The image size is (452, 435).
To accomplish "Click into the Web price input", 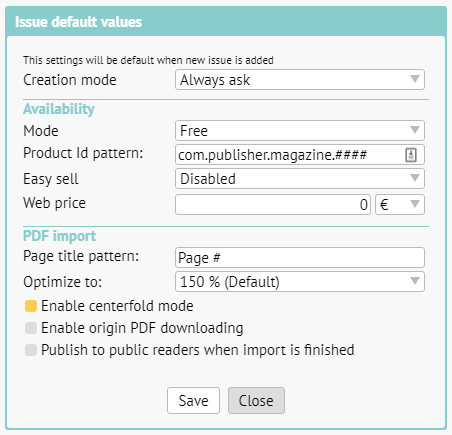I will point(273,204).
